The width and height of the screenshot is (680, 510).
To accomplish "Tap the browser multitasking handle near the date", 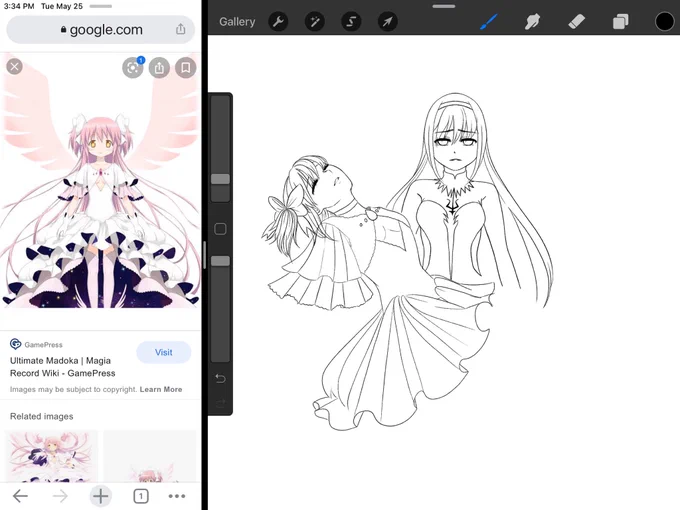I will (100, 6).
